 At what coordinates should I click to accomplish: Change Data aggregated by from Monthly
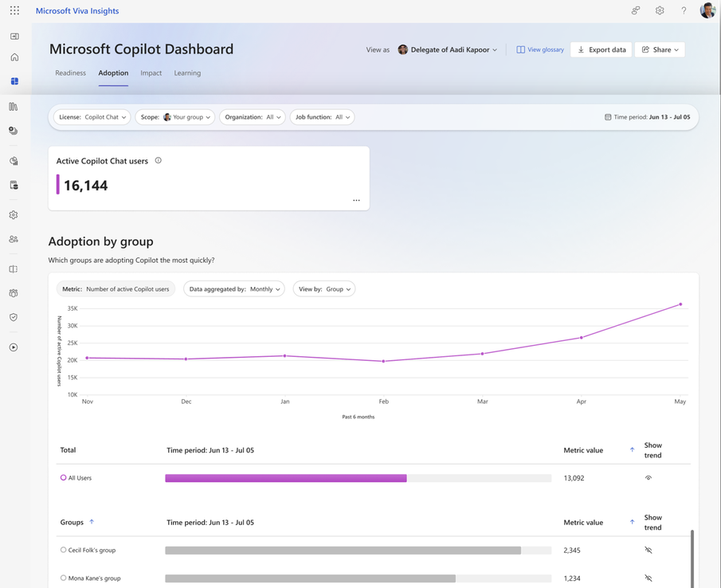pos(233,288)
